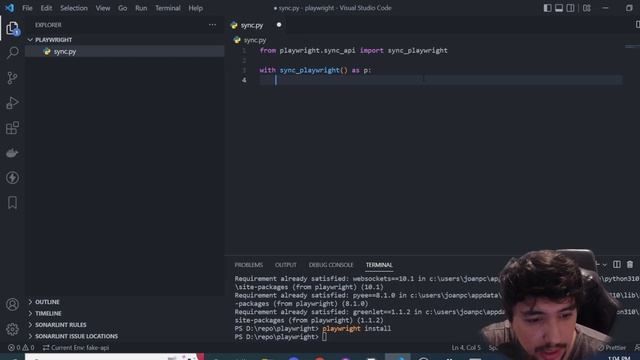The image size is (640, 360).
Task: Open the Extensions view
Action: [x=12, y=128]
